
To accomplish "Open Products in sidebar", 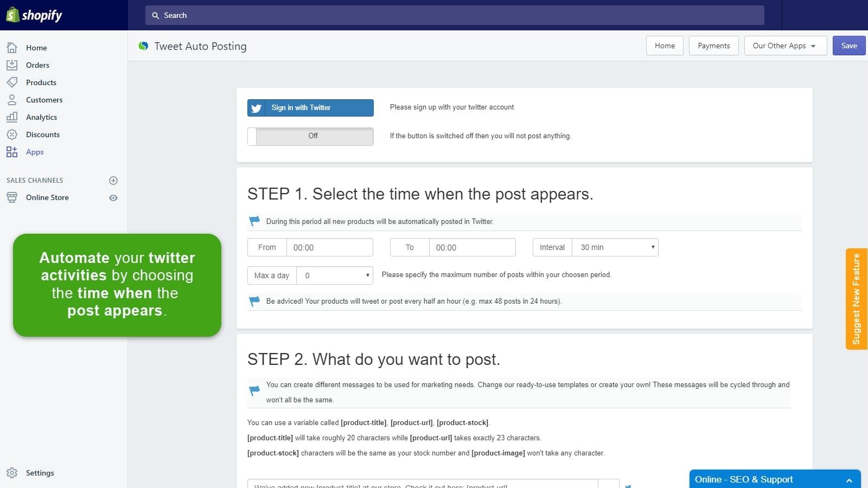I will click(41, 82).
